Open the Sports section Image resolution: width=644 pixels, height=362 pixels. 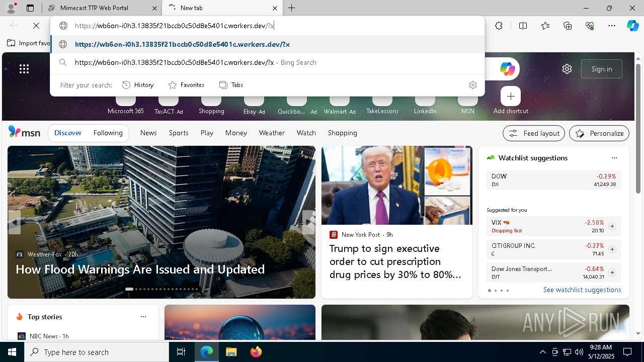click(x=179, y=133)
